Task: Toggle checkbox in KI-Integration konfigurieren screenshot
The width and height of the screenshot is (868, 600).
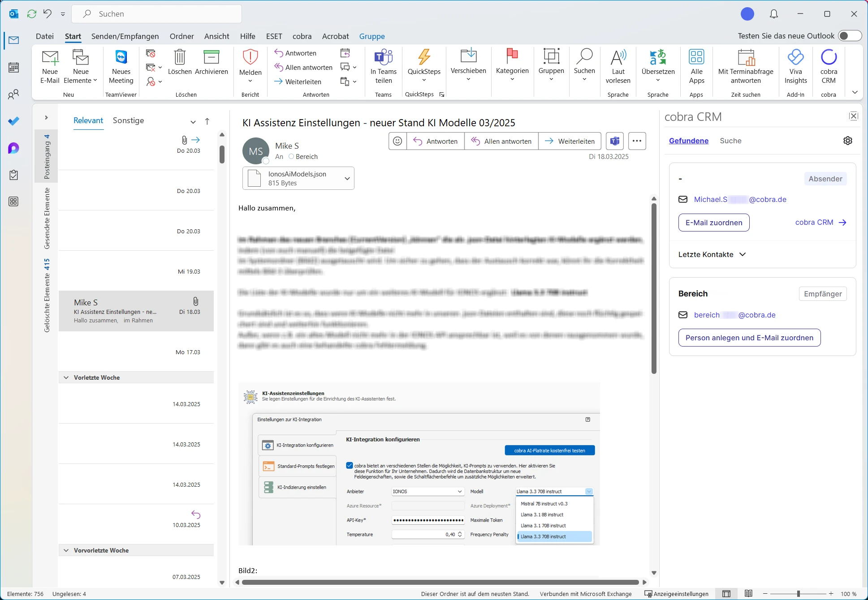Action: coord(350,465)
